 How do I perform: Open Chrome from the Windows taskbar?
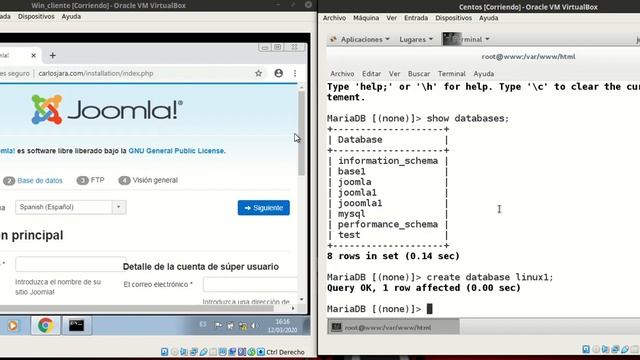[x=45, y=325]
